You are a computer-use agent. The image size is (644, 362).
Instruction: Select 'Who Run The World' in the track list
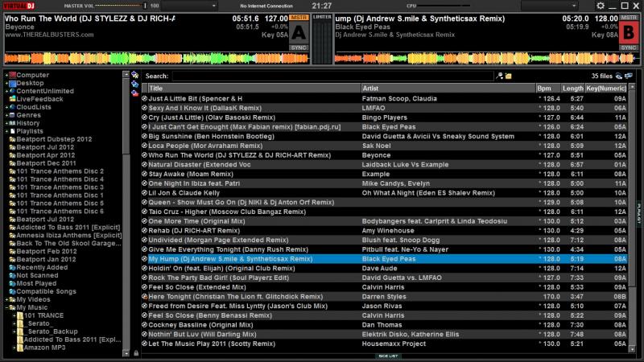(386, 155)
